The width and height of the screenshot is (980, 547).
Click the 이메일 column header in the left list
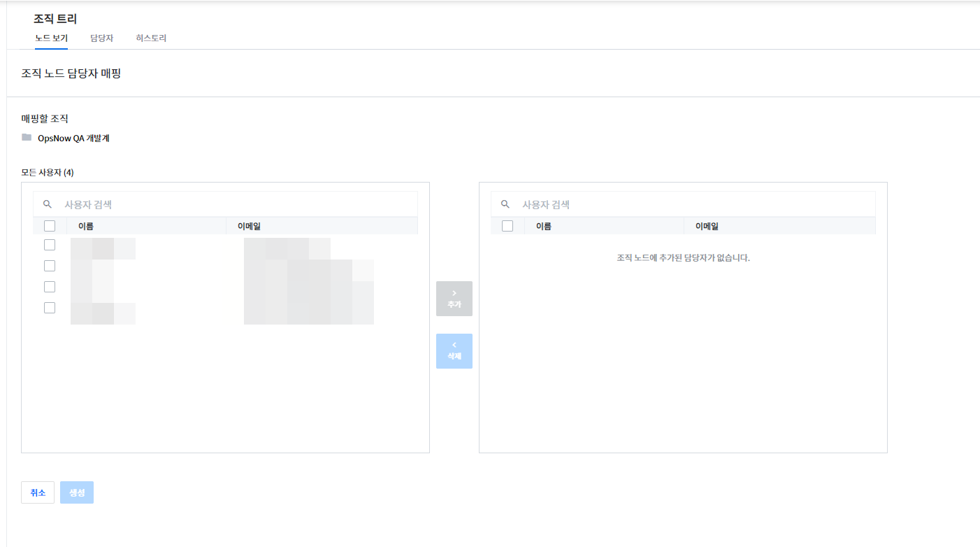pos(249,226)
